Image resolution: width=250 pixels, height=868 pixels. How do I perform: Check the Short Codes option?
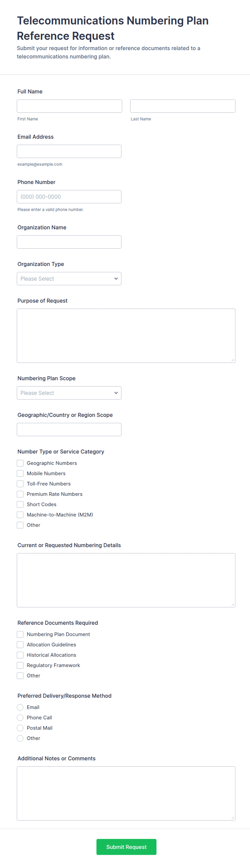point(20,505)
